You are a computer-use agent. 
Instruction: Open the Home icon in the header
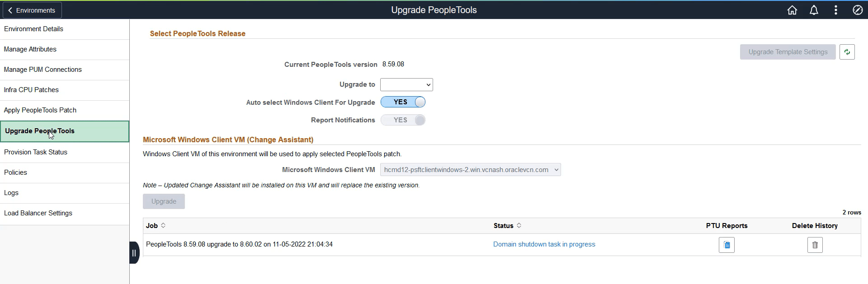792,10
